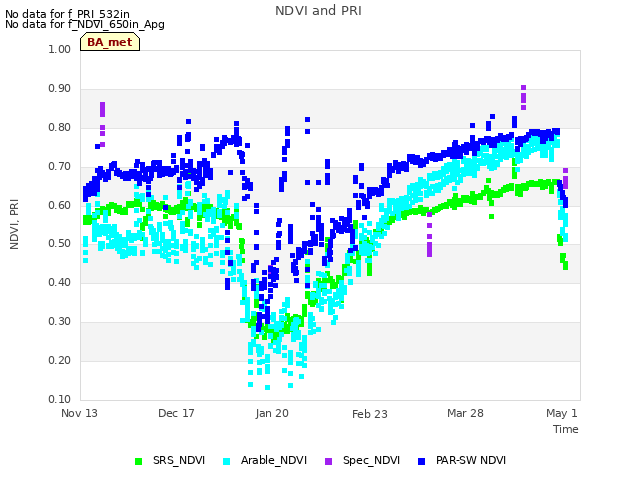The width and height of the screenshot is (640, 480).
Task: Click the 0.10 y-axis tick label
Action: pos(60,399)
